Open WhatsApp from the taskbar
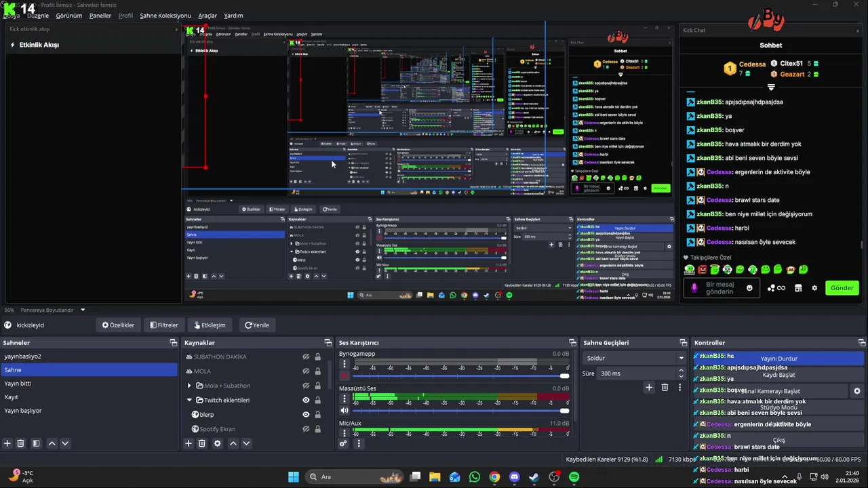 [x=474, y=477]
